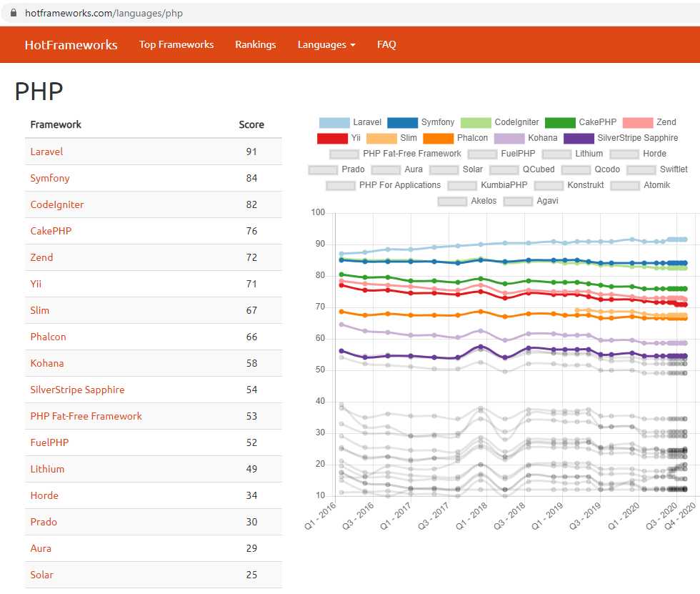Open the Laravel framework link in table
The width and height of the screenshot is (700, 594).
[46, 152]
